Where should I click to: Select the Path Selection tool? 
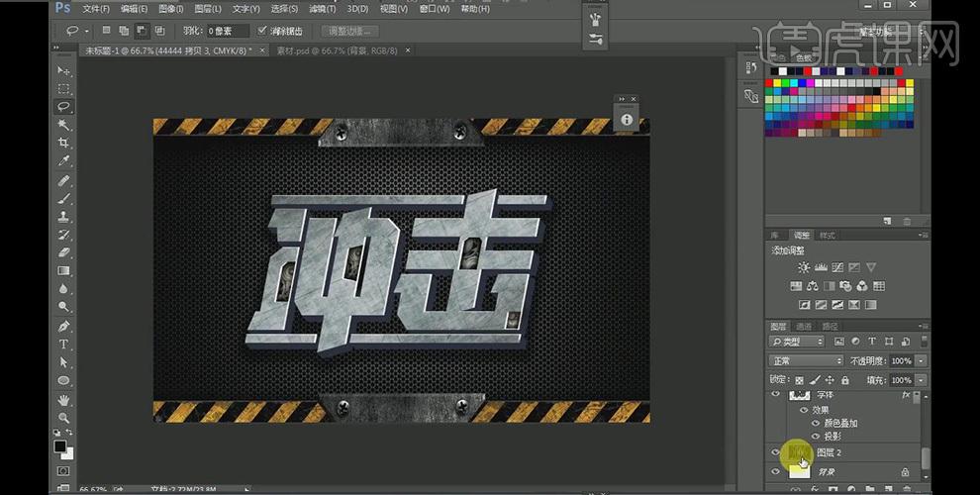(x=63, y=362)
